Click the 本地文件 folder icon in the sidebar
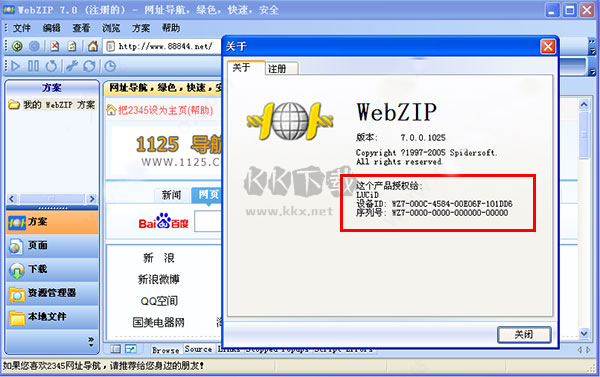The width and height of the screenshot is (600, 377). click(17, 318)
